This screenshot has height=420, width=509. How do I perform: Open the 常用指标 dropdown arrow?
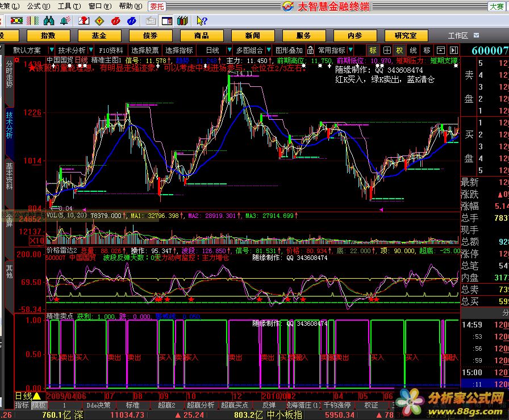pyautogui.click(x=351, y=50)
